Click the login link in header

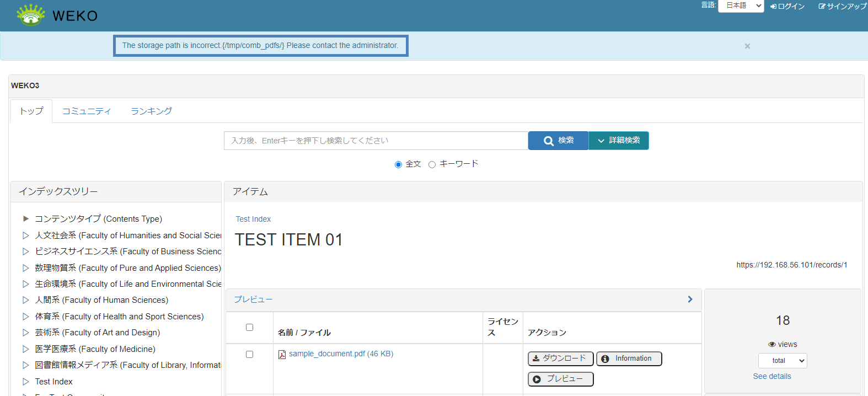point(787,7)
